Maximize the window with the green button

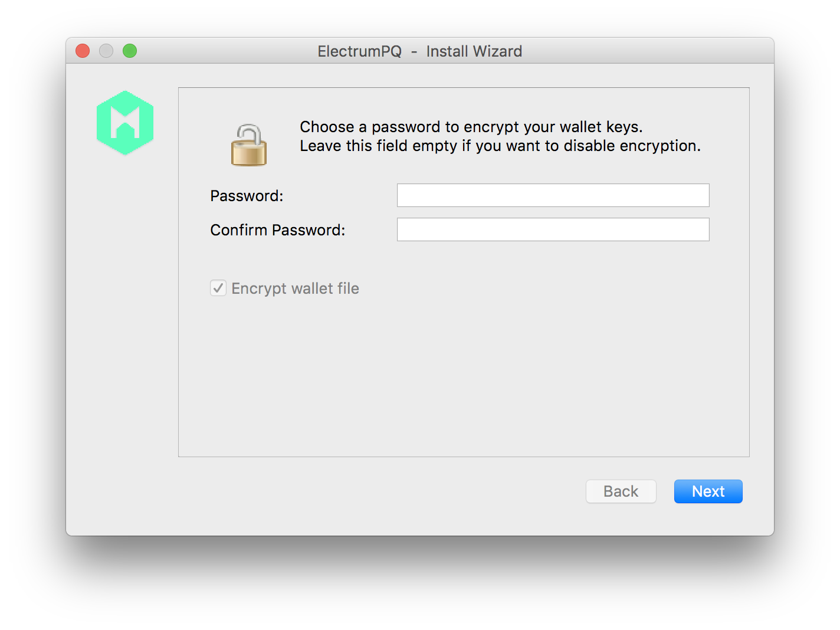click(x=130, y=51)
